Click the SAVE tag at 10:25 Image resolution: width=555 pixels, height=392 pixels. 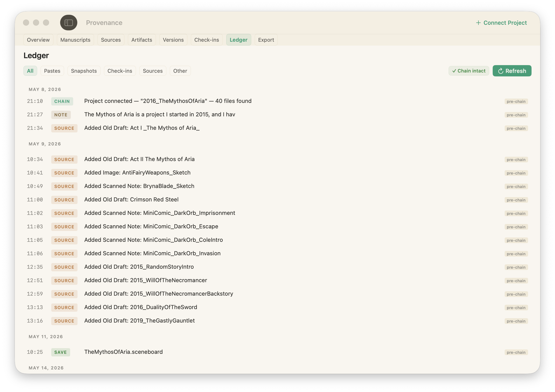point(60,352)
